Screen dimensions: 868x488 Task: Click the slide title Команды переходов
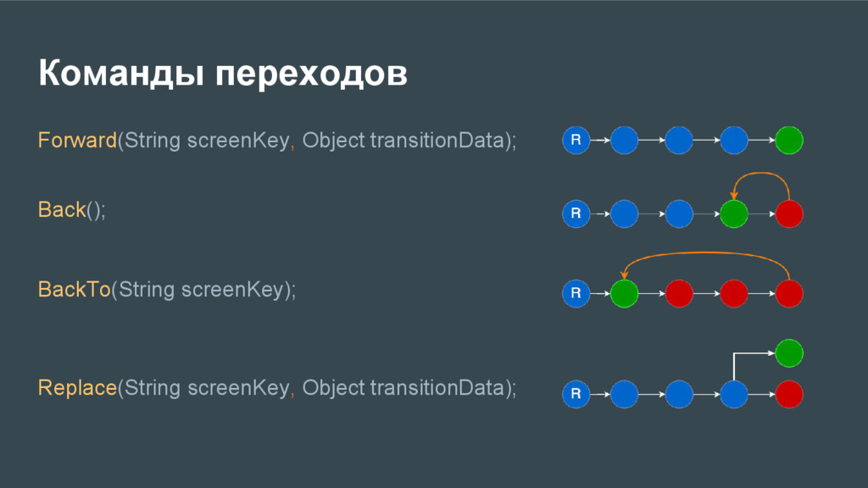(223, 73)
